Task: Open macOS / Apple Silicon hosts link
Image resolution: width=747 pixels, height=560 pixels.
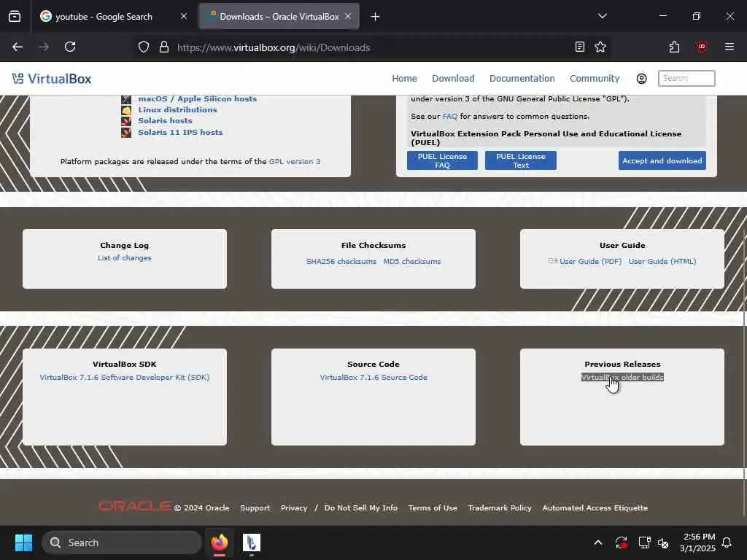Action: (197, 98)
